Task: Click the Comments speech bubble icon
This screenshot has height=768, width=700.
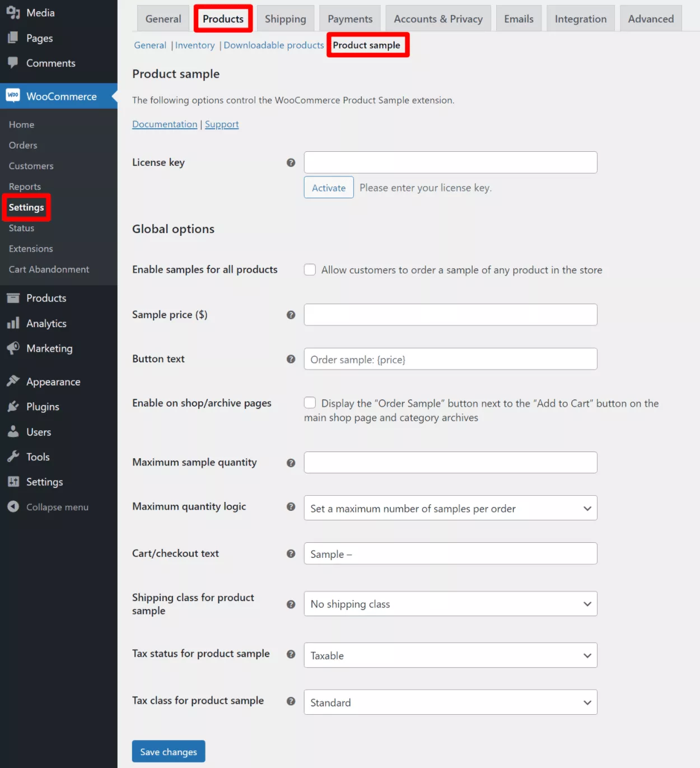Action: [13, 63]
